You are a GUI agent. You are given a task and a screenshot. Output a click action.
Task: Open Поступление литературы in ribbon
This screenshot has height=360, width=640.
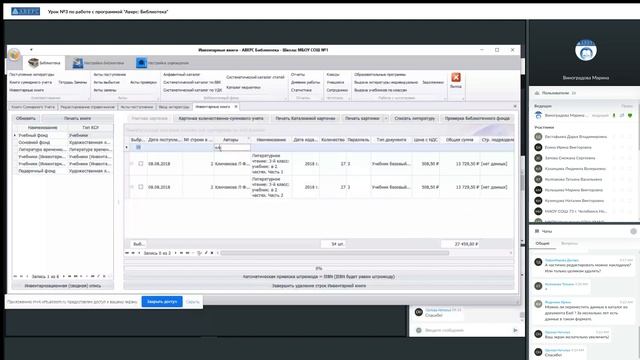[x=32, y=75]
